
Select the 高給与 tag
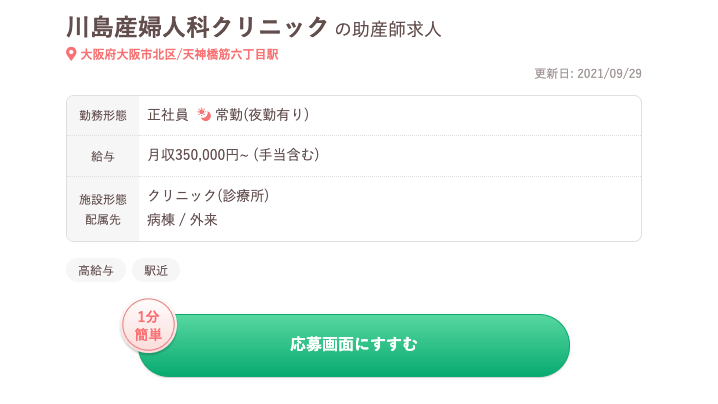[x=96, y=270]
